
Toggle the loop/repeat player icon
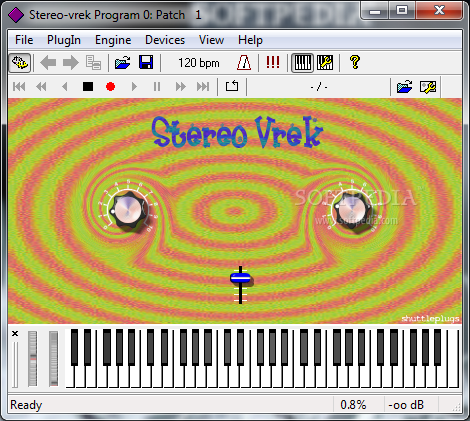(232, 86)
